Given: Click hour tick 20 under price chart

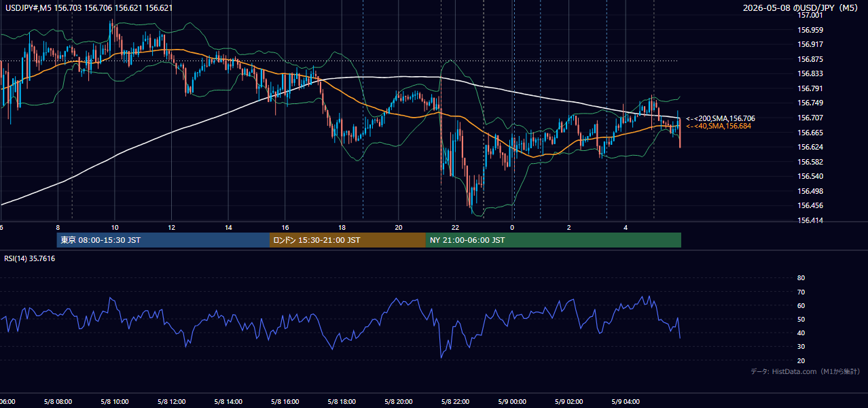Looking at the screenshot, I should pos(399,228).
